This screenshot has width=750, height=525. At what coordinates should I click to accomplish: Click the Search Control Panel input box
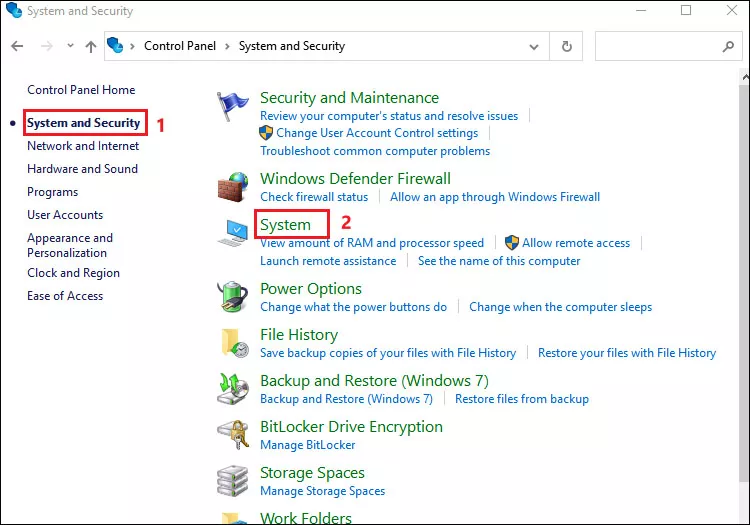tap(669, 46)
